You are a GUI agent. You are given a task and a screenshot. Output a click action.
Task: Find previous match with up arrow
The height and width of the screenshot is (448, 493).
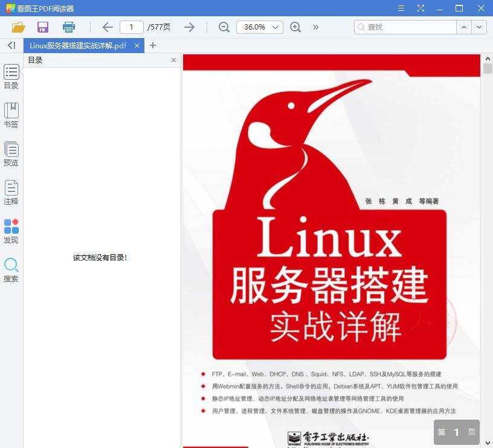[464, 27]
